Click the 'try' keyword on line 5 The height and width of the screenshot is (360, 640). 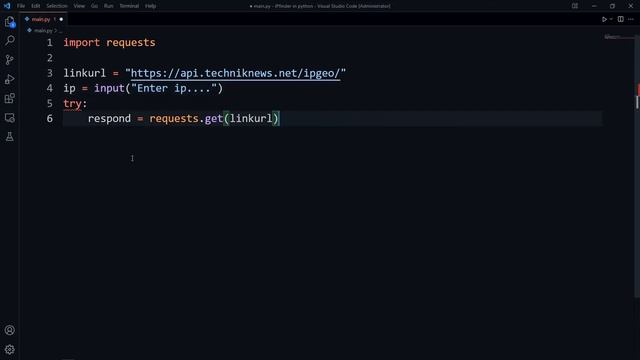pyautogui.click(x=72, y=103)
